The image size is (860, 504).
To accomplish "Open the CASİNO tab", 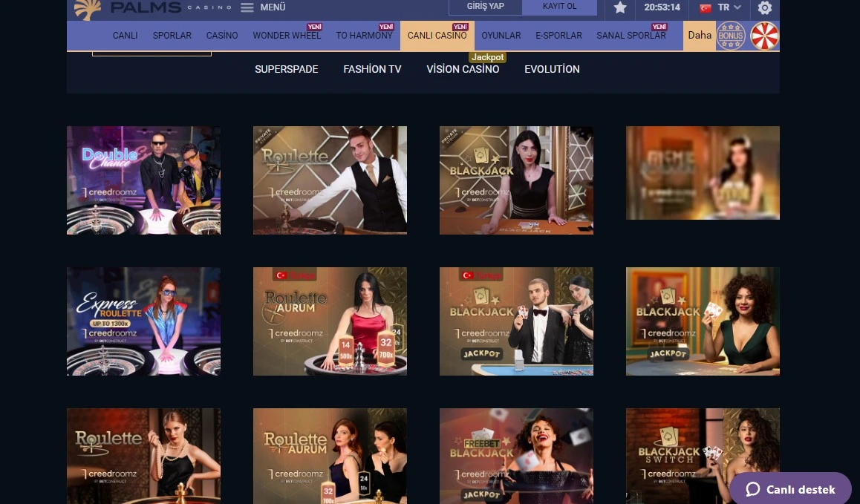I will point(222,36).
